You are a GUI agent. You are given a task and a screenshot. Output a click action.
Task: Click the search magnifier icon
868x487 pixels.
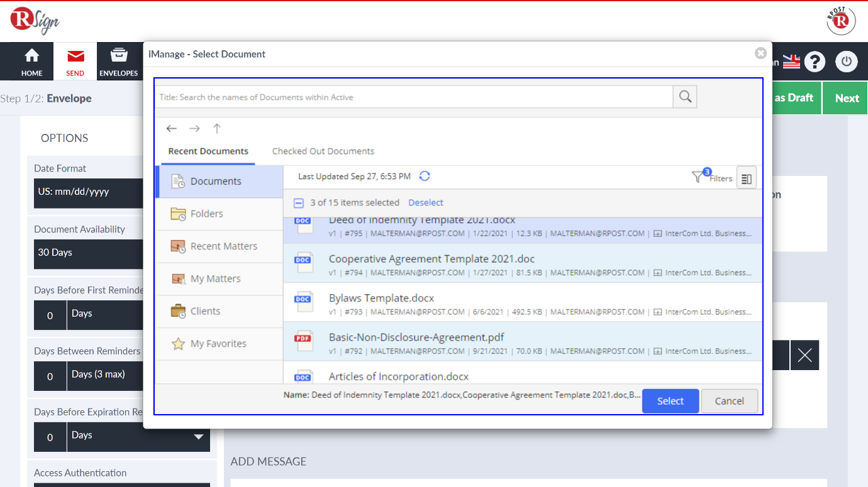click(x=685, y=97)
